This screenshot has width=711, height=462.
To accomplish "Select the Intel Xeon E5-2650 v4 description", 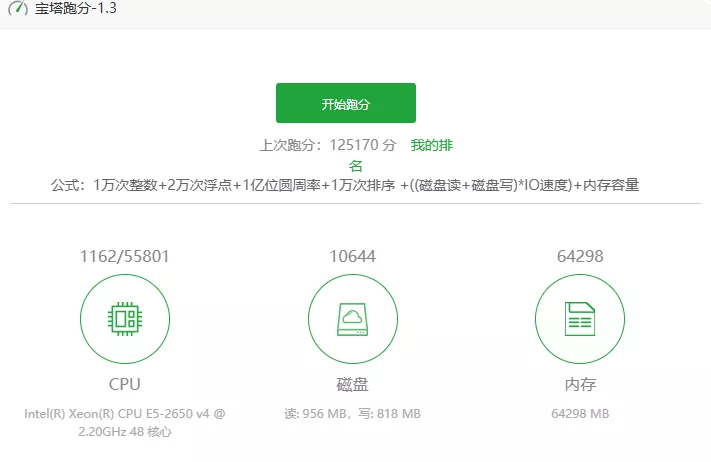I will 125,423.
